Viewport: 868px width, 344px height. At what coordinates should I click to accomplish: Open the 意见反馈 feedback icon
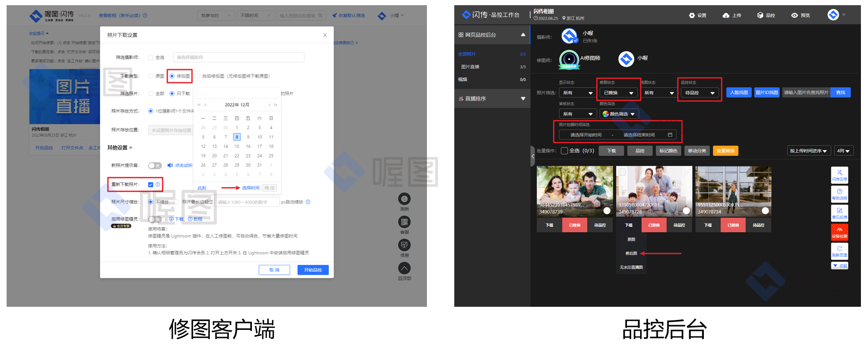point(840,213)
